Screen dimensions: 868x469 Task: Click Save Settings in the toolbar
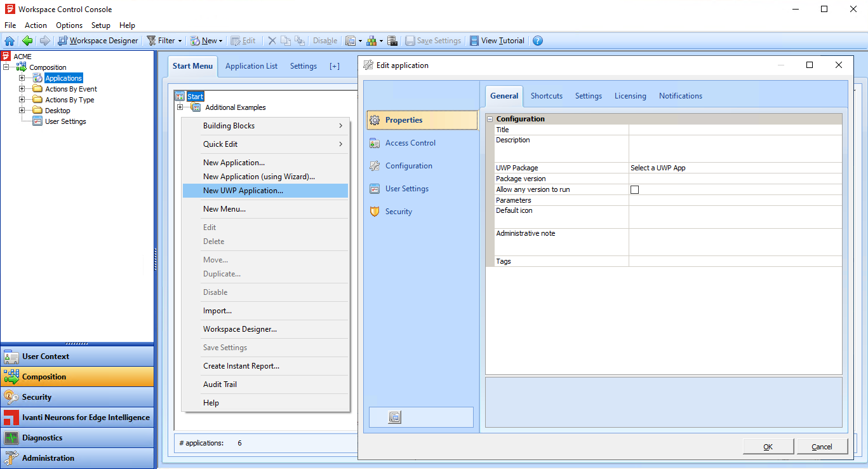433,41
